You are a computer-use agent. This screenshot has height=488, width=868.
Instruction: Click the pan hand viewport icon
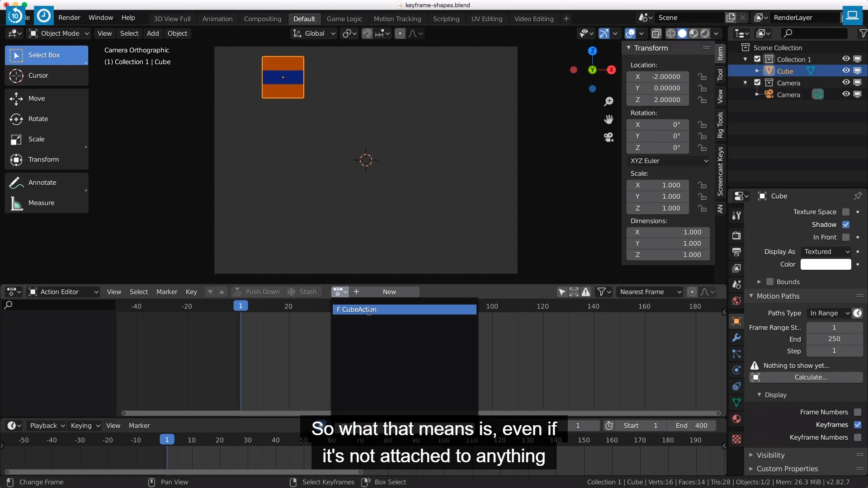(x=609, y=119)
